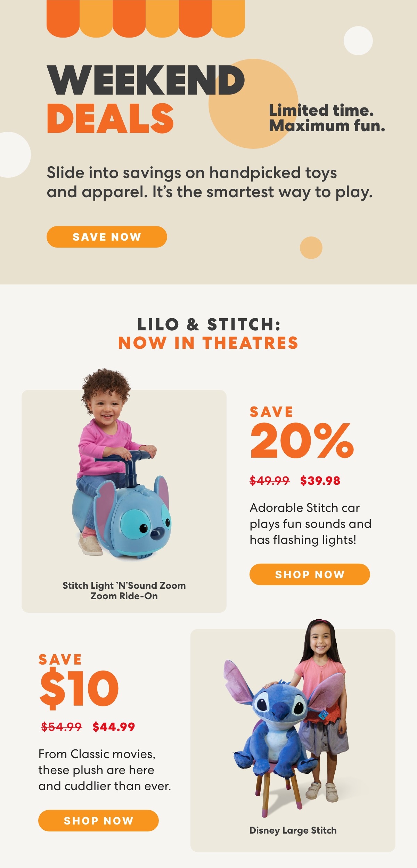Click the SAVE $10 offer text
The width and height of the screenshot is (417, 868).
(x=79, y=681)
